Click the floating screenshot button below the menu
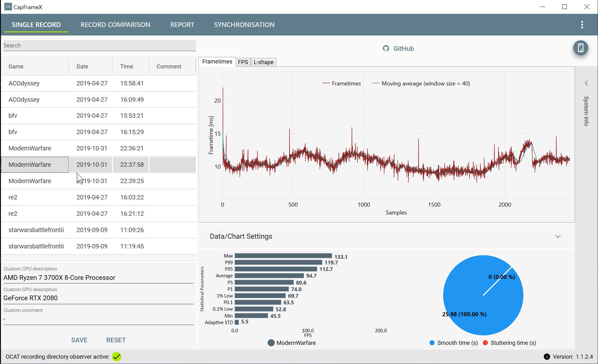The height and width of the screenshot is (364, 598). (580, 48)
